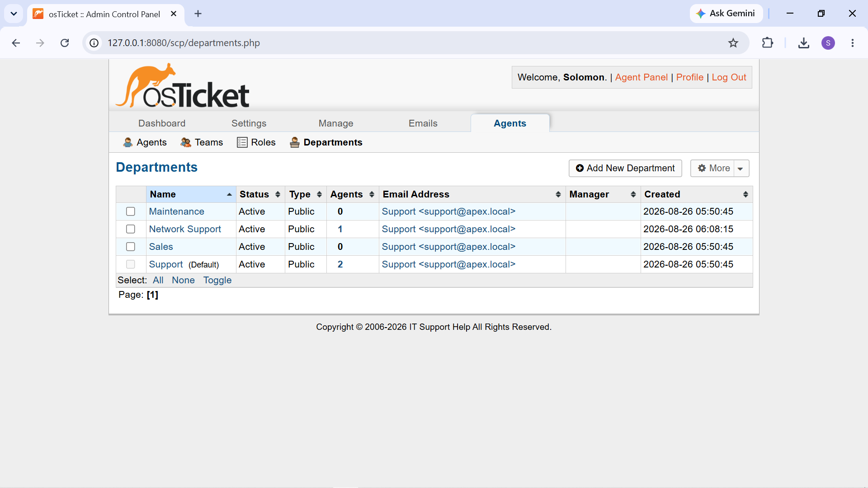Click the Log Out link
The image size is (868, 488).
(729, 77)
